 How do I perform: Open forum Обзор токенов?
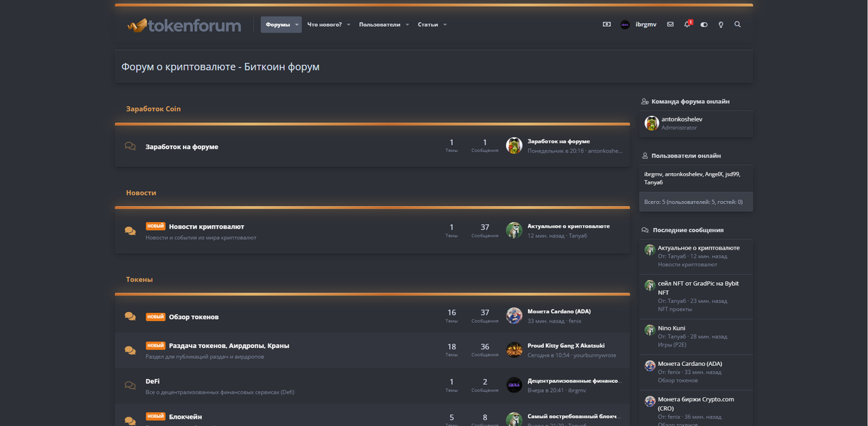coord(193,317)
